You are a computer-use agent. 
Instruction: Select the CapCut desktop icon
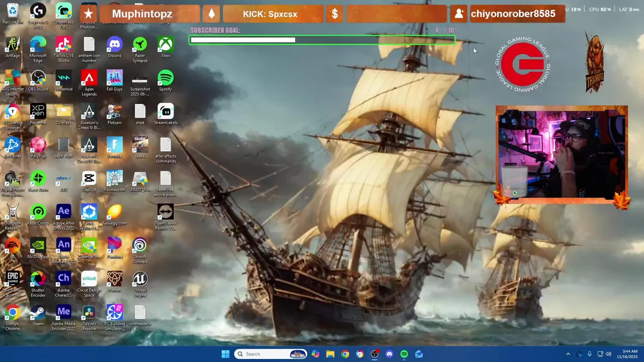[x=89, y=182]
